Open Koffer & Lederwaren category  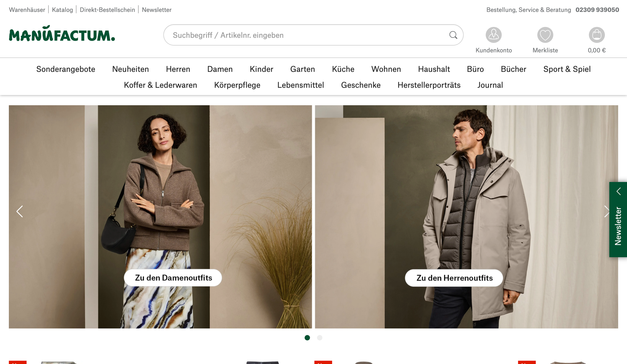click(x=160, y=85)
